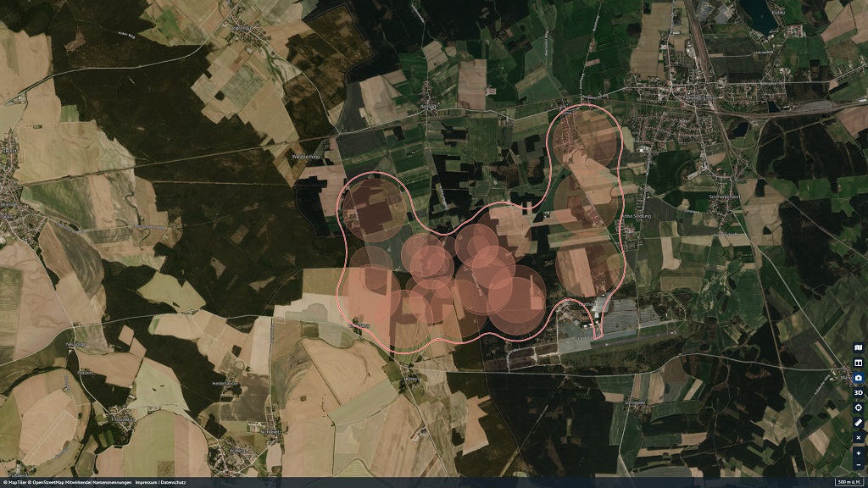Click the 500 m scale bar
868x488 pixels.
pos(847,482)
